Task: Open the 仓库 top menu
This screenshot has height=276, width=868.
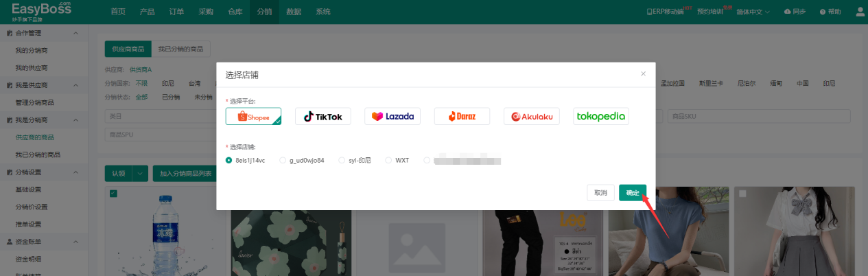Action: 235,12
